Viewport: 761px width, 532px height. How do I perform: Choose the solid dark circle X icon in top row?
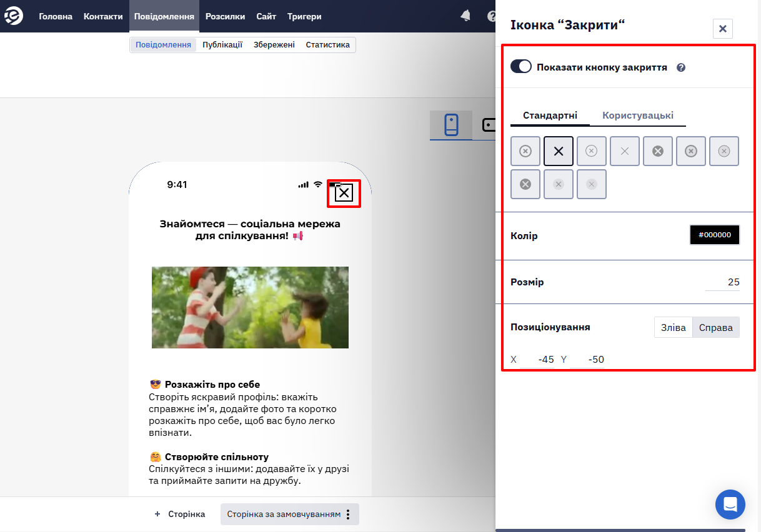click(x=658, y=151)
